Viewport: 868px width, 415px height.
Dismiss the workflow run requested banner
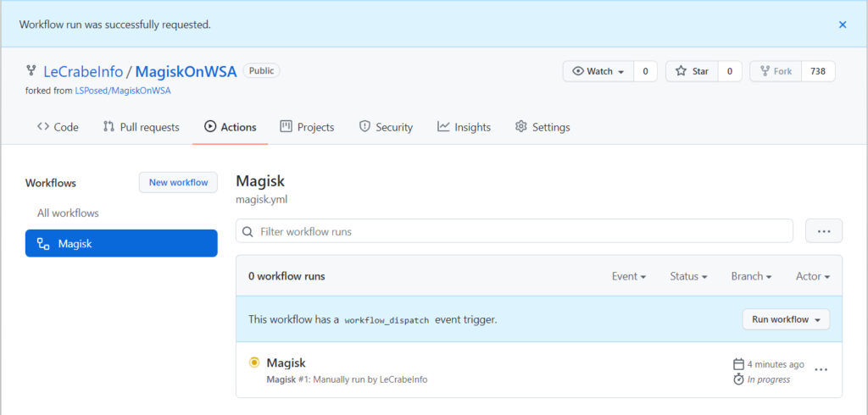(x=843, y=25)
